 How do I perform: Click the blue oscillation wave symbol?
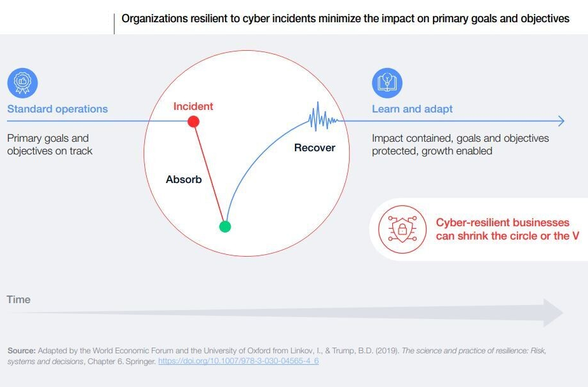click(x=322, y=117)
